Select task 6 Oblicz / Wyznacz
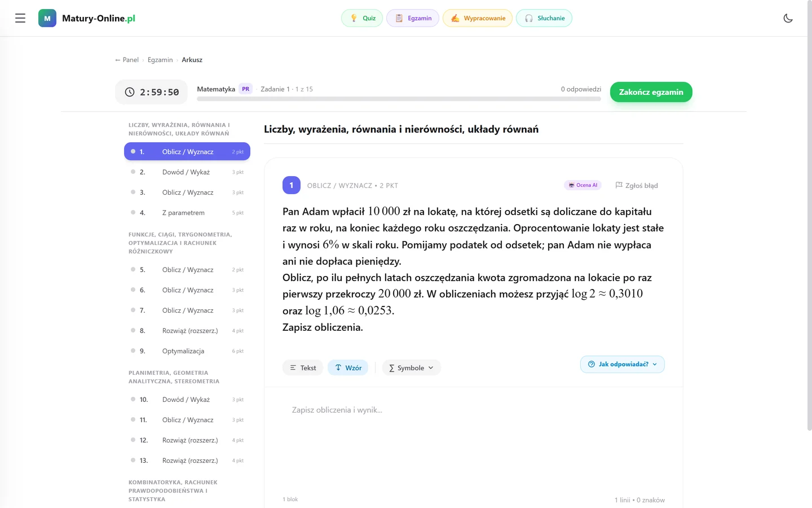 187,290
